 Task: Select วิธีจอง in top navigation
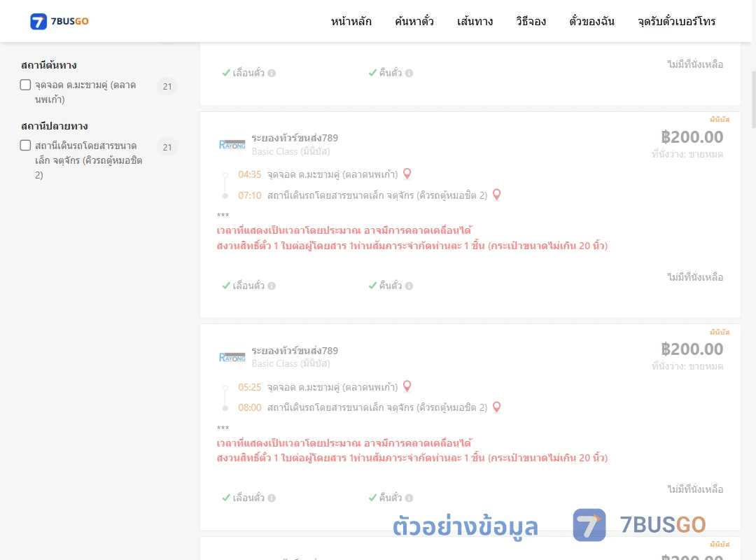click(531, 21)
